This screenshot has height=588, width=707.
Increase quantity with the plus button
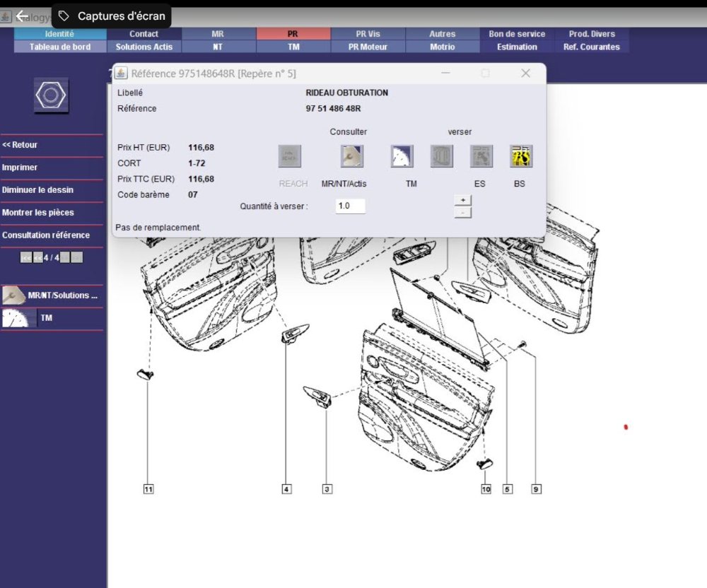pyautogui.click(x=462, y=200)
